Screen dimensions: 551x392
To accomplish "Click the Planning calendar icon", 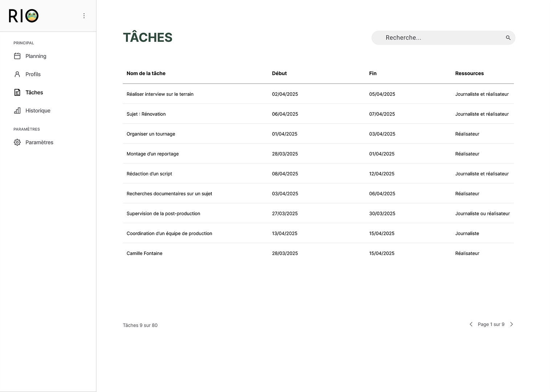I will pyautogui.click(x=17, y=56).
